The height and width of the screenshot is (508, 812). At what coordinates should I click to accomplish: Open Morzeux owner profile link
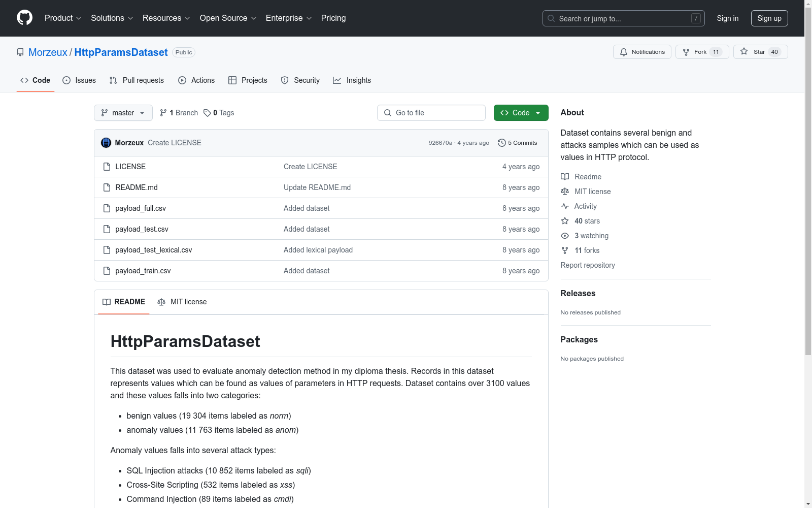coord(48,52)
